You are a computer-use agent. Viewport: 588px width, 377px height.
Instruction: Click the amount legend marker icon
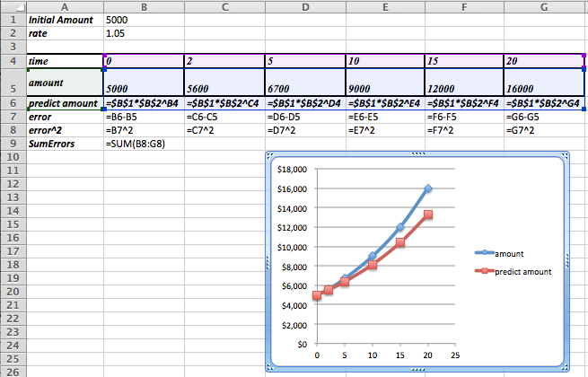click(x=485, y=254)
